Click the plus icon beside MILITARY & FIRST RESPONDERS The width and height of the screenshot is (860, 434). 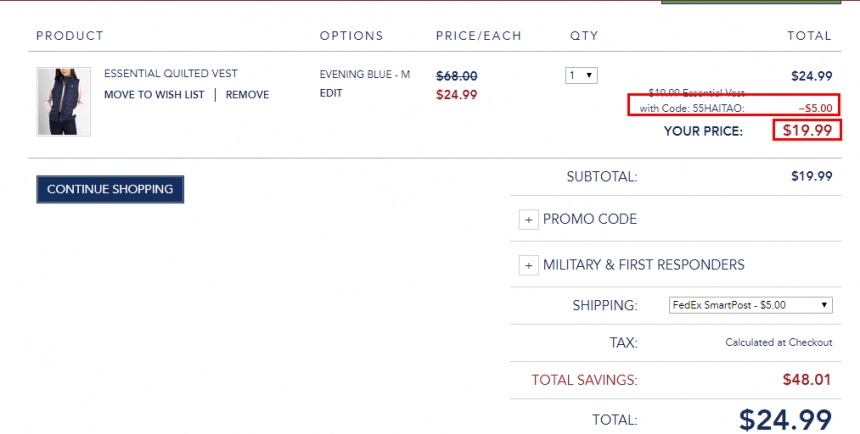click(x=528, y=265)
